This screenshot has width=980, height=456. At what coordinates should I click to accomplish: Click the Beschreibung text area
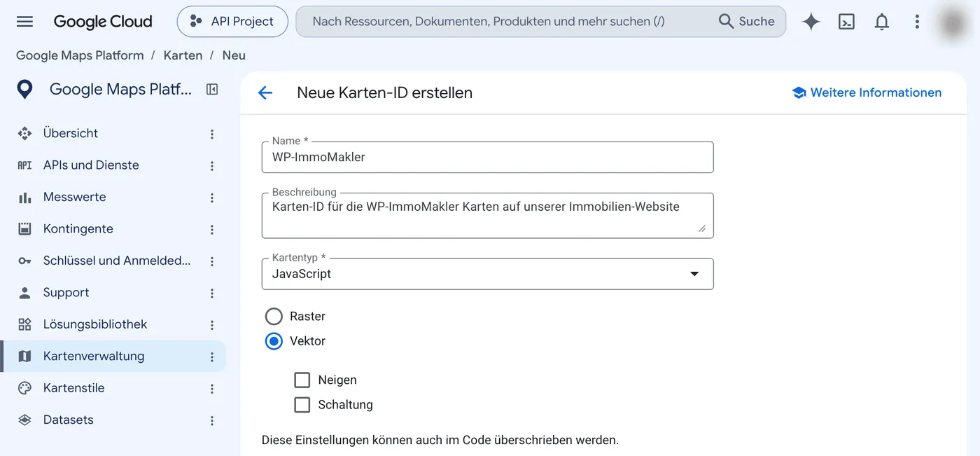(487, 215)
